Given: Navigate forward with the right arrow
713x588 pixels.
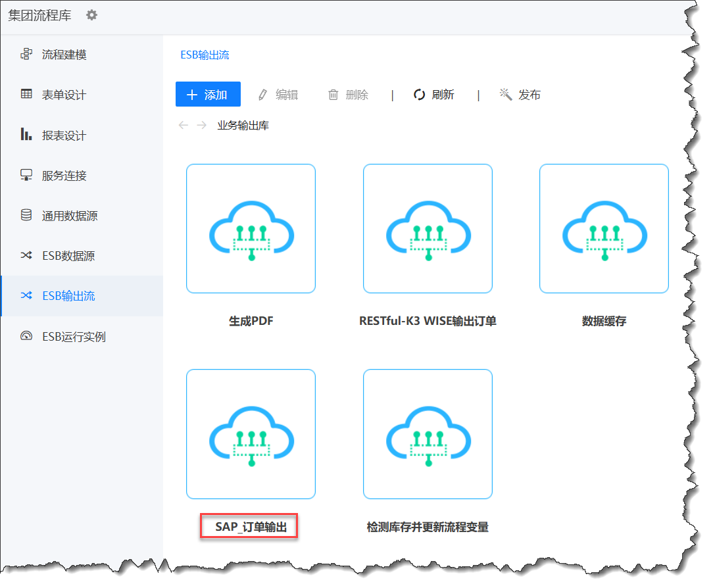Looking at the screenshot, I should tap(201, 125).
